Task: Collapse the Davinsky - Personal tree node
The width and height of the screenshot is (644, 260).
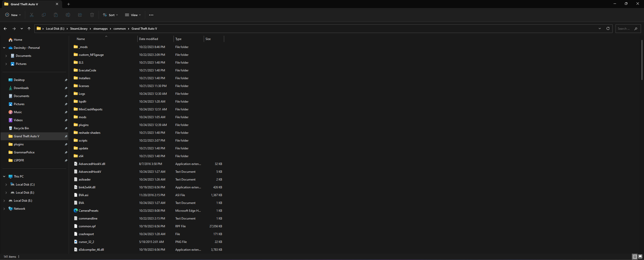Action: (4, 48)
